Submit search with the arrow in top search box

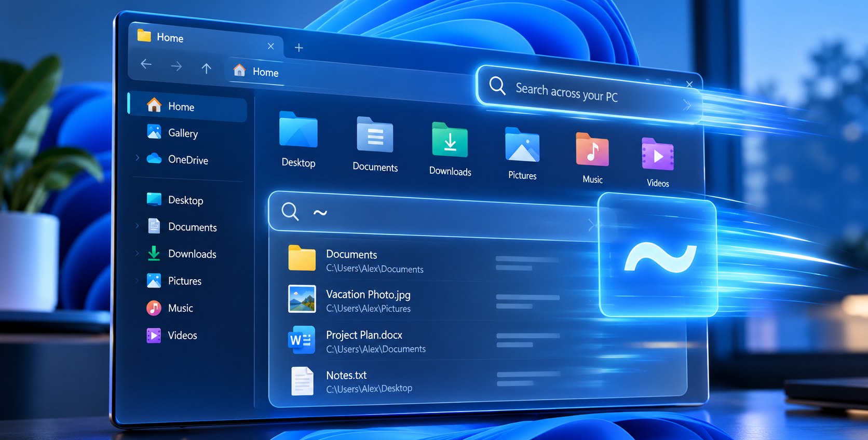pyautogui.click(x=686, y=105)
